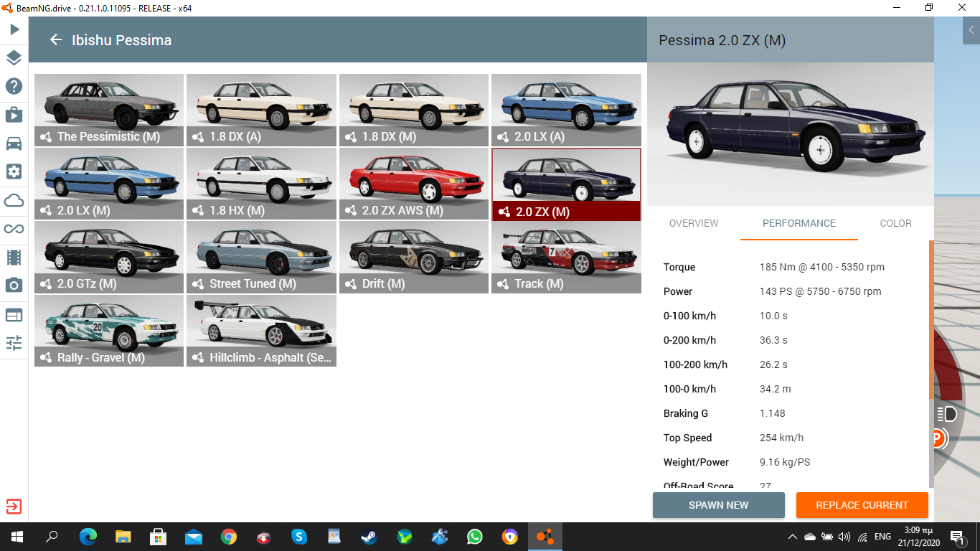Pick the 1.8 HX (M) configuration
The image size is (980, 551).
[261, 184]
